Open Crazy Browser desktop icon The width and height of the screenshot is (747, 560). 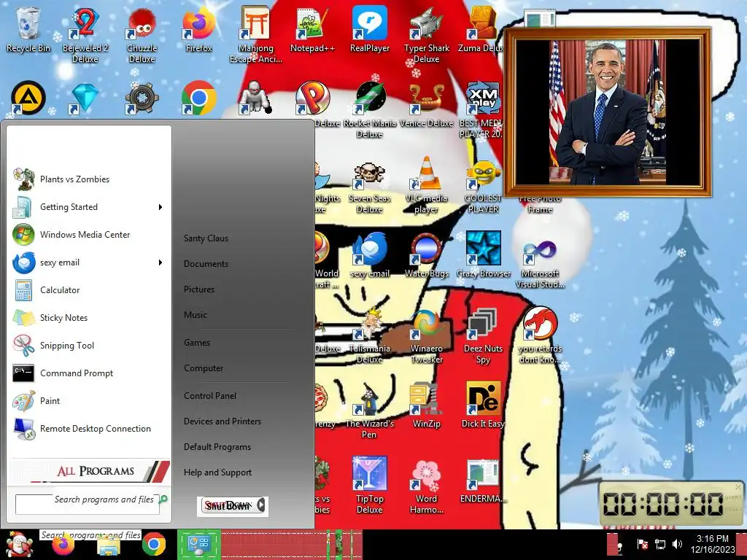tap(483, 255)
